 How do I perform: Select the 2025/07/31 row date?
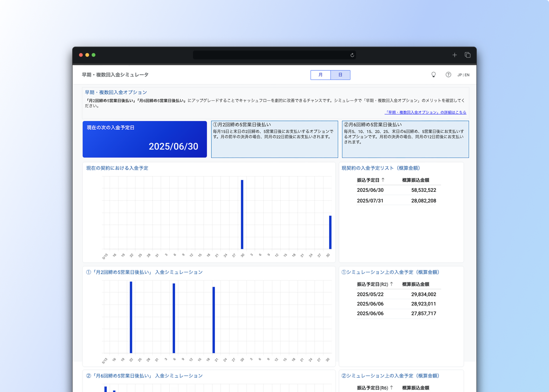pyautogui.click(x=370, y=201)
